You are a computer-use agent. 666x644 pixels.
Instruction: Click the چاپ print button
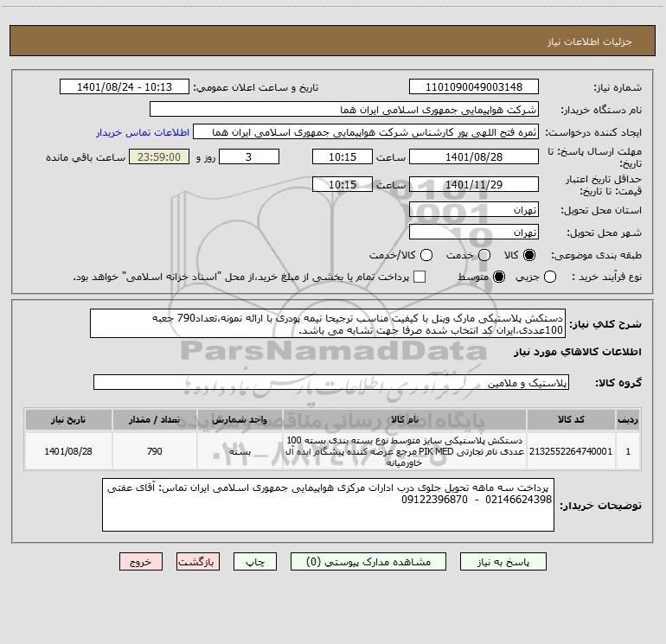(255, 562)
